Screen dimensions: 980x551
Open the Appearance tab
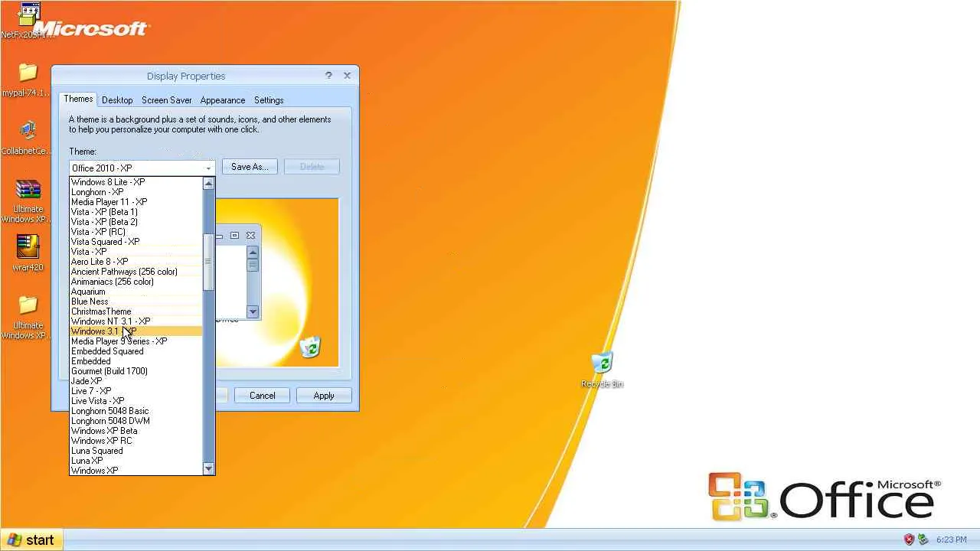(223, 100)
